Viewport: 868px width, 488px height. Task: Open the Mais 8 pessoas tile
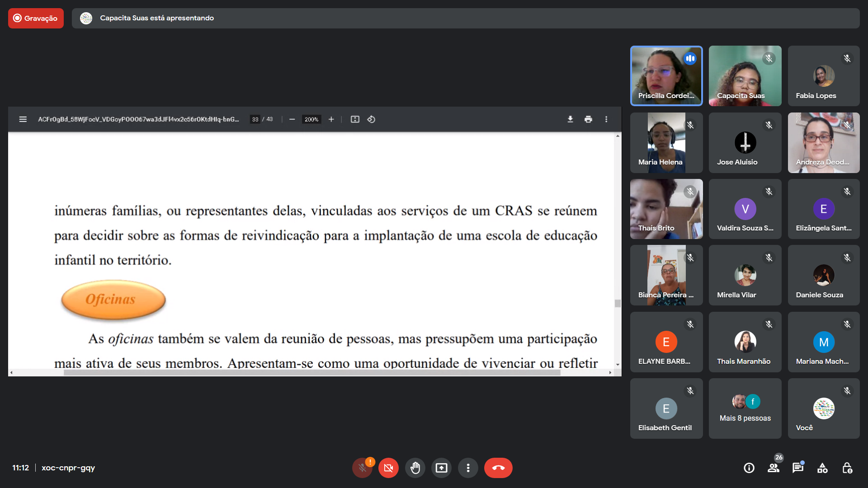coord(745,408)
